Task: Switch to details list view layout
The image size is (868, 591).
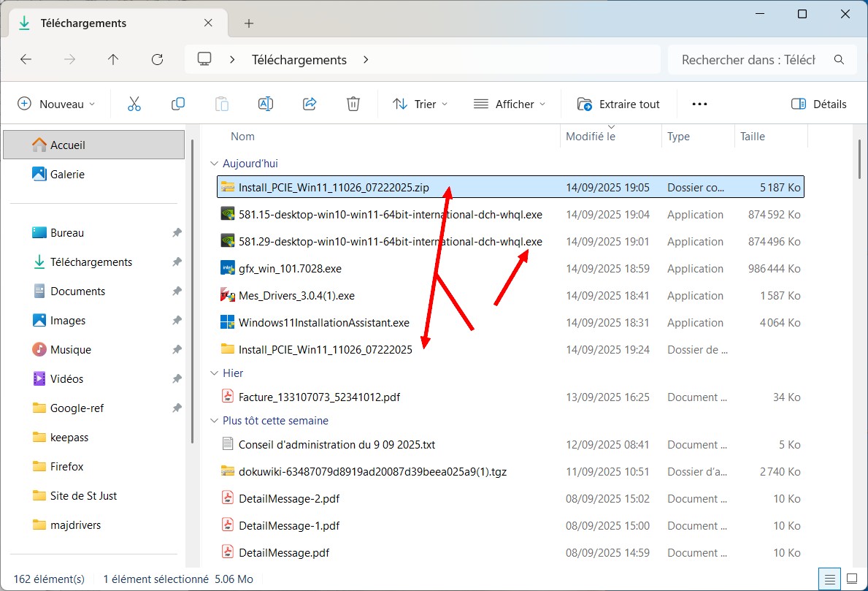Action: tap(829, 579)
